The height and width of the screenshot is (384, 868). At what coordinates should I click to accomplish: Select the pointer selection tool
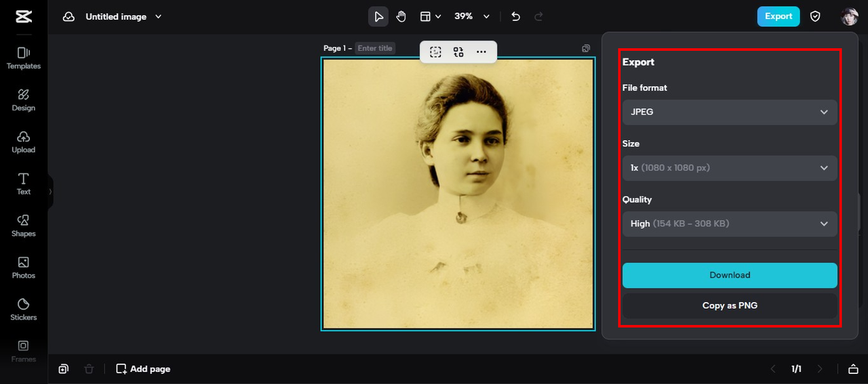coord(378,16)
